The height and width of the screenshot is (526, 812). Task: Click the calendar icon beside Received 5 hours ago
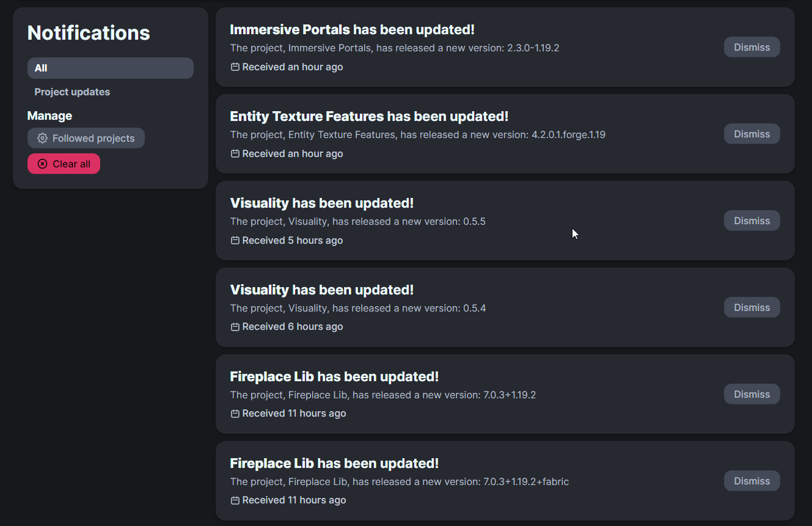[x=235, y=240]
